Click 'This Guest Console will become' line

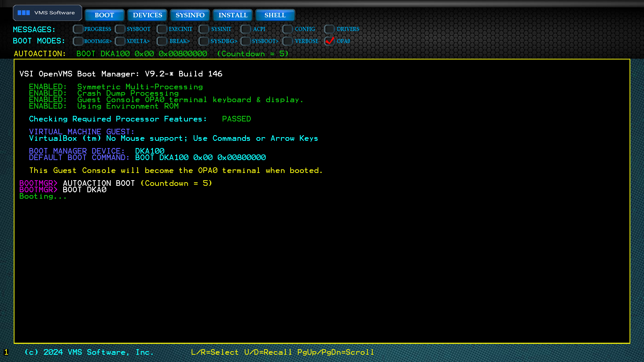(175, 171)
